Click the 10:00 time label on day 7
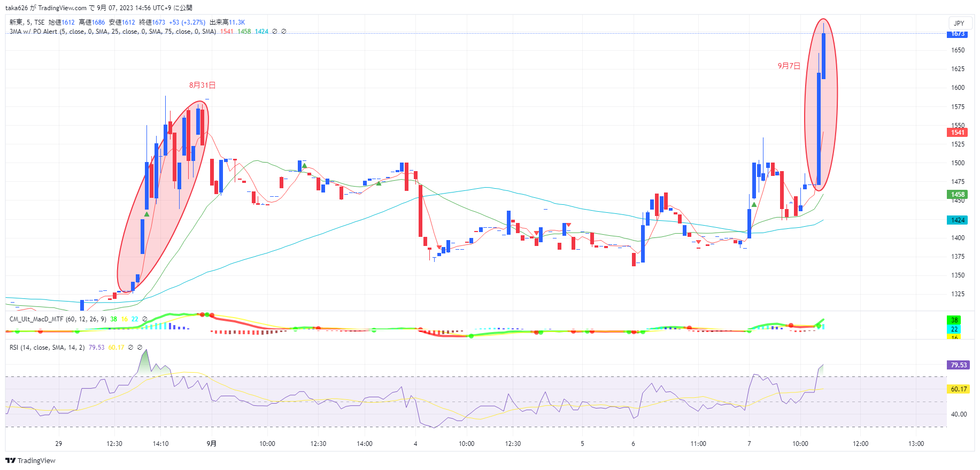The height and width of the screenshot is (470, 980). (800, 444)
